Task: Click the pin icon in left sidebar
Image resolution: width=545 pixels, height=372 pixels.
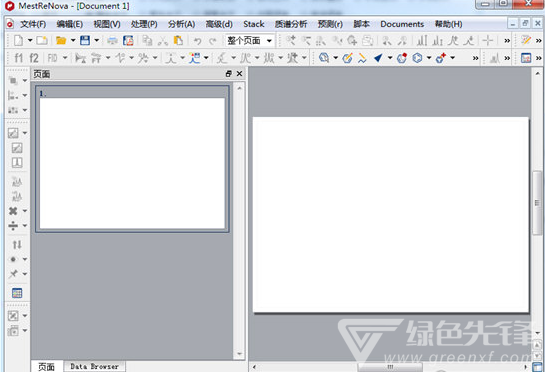Action: [13, 274]
